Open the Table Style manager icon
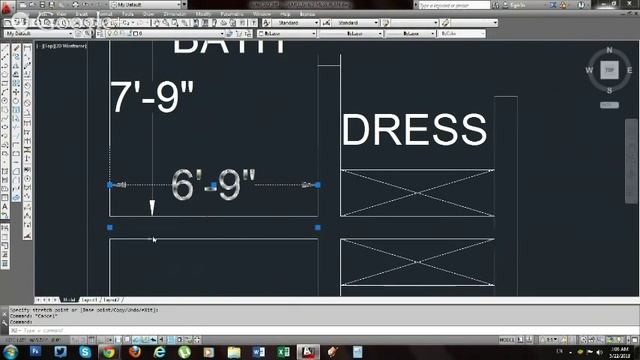 385,23
